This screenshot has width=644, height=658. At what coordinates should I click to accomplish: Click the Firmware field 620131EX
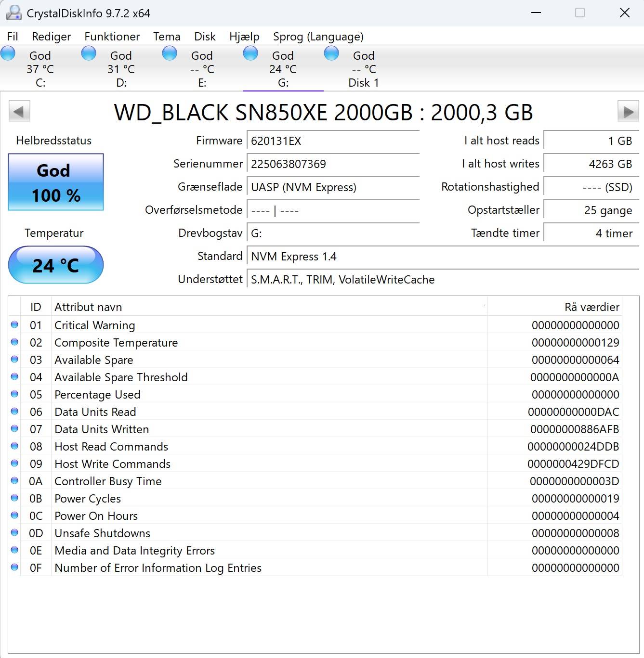click(333, 141)
